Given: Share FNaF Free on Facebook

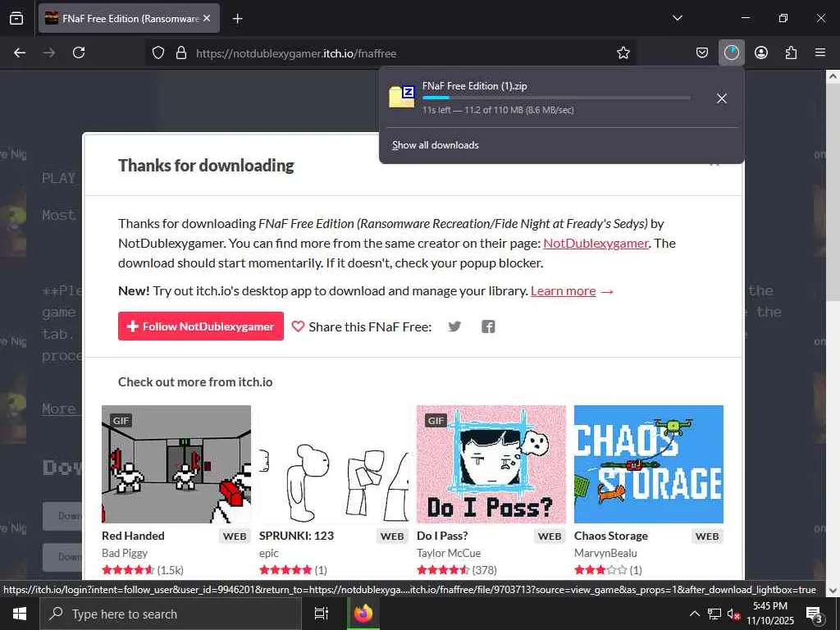Looking at the screenshot, I should coord(488,326).
